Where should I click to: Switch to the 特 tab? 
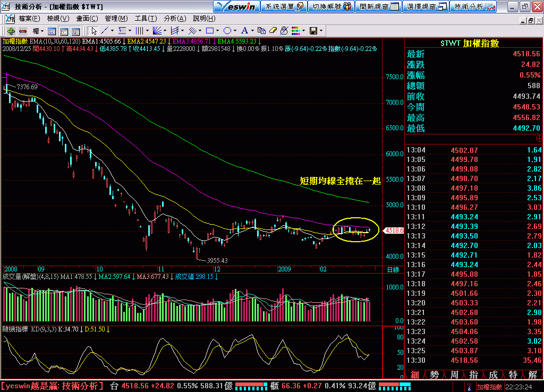tap(513, 374)
